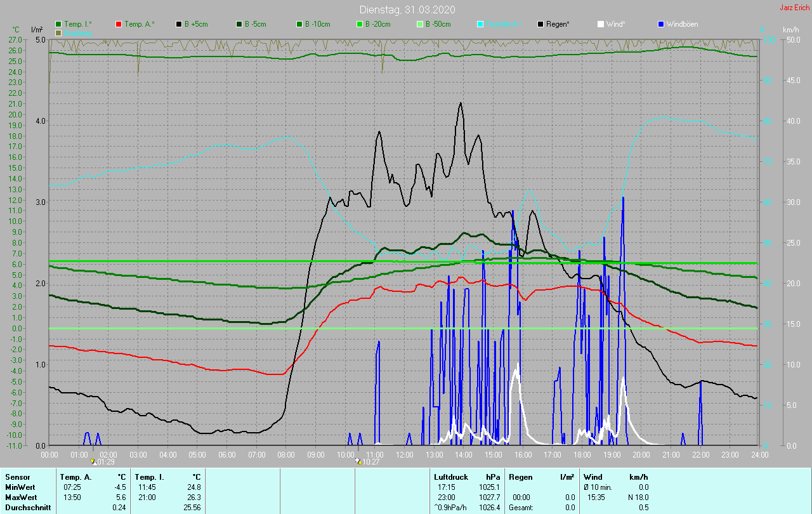Click the blue Windböen legend square
812x514 pixels.
click(x=660, y=24)
